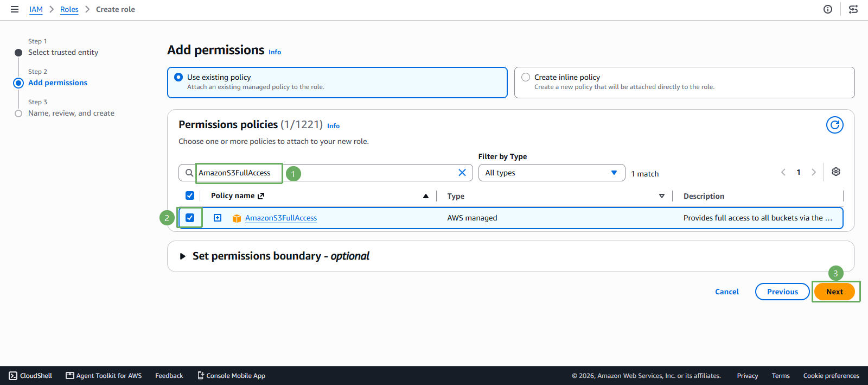This screenshot has width=868, height=385.
Task: Open table settings gear icon
Action: [x=836, y=172]
